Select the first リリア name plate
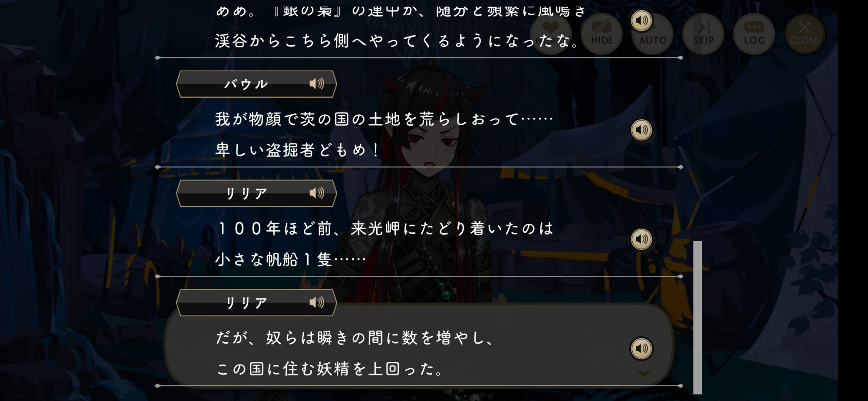This screenshot has height=401, width=868. (x=256, y=193)
